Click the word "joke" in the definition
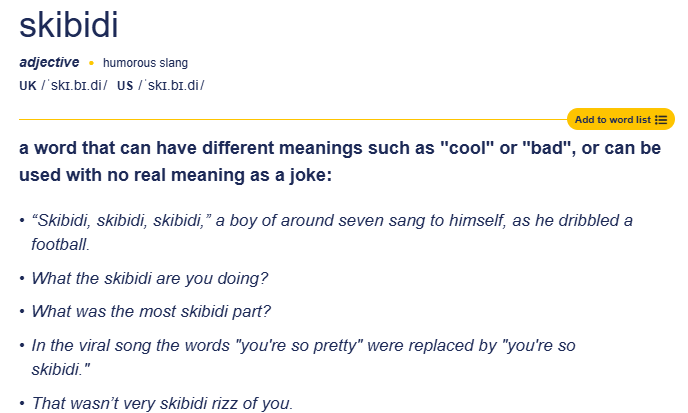 (x=304, y=175)
